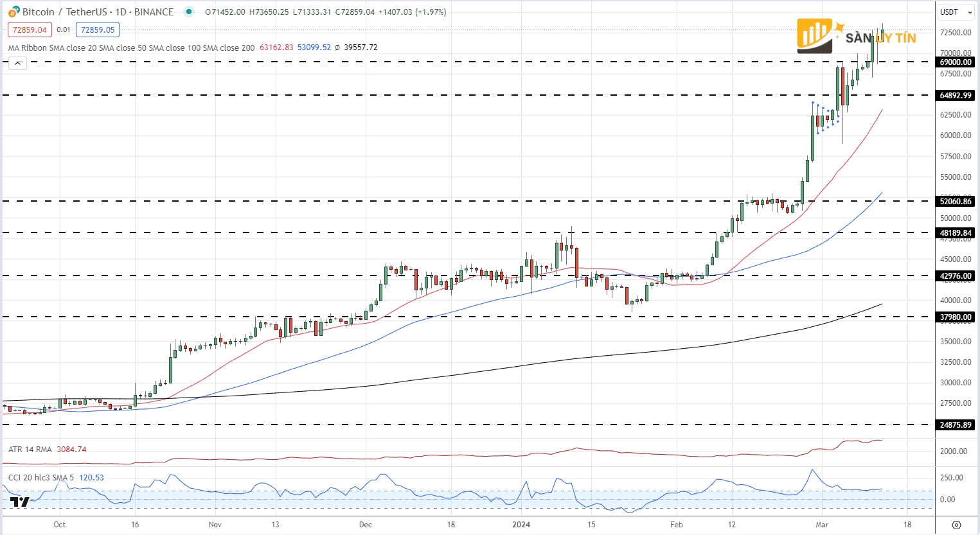Click the green market status dot
Viewport: 980px width, 535px height.
pyautogui.click(x=188, y=12)
